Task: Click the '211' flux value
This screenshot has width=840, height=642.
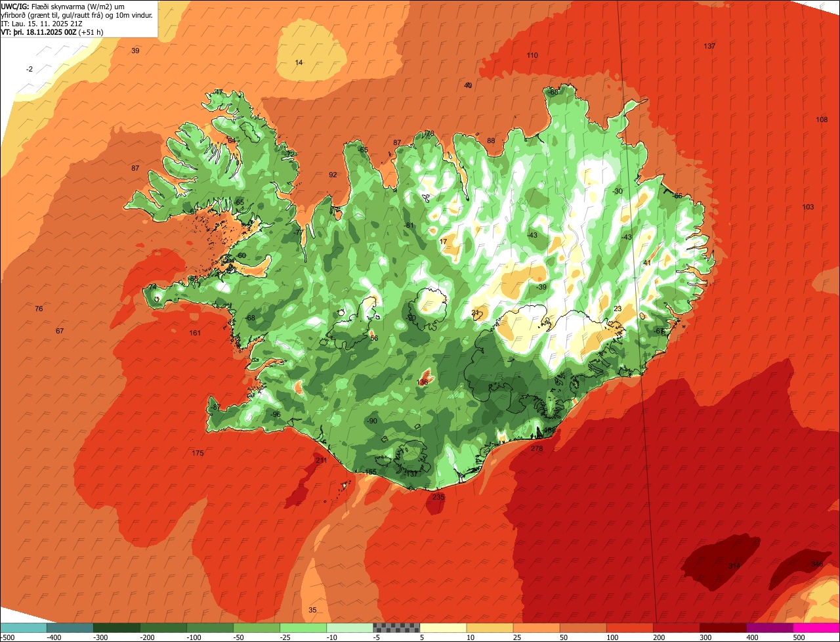Action: tap(321, 460)
